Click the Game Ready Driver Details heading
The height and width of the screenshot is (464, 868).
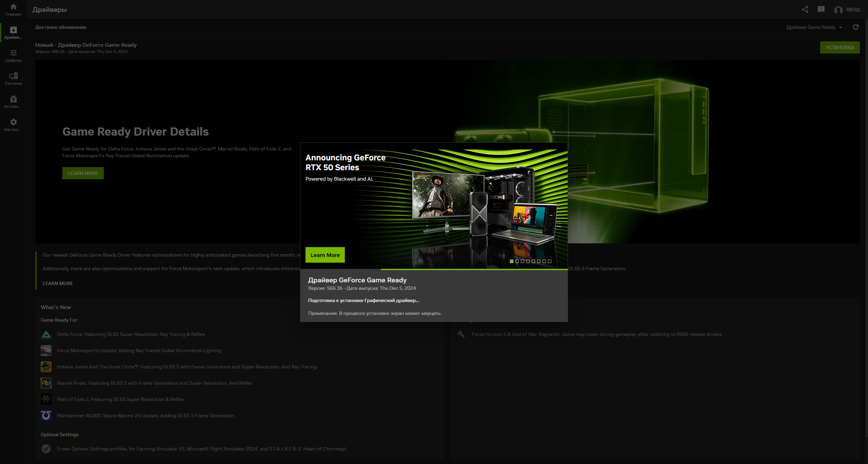[136, 132]
